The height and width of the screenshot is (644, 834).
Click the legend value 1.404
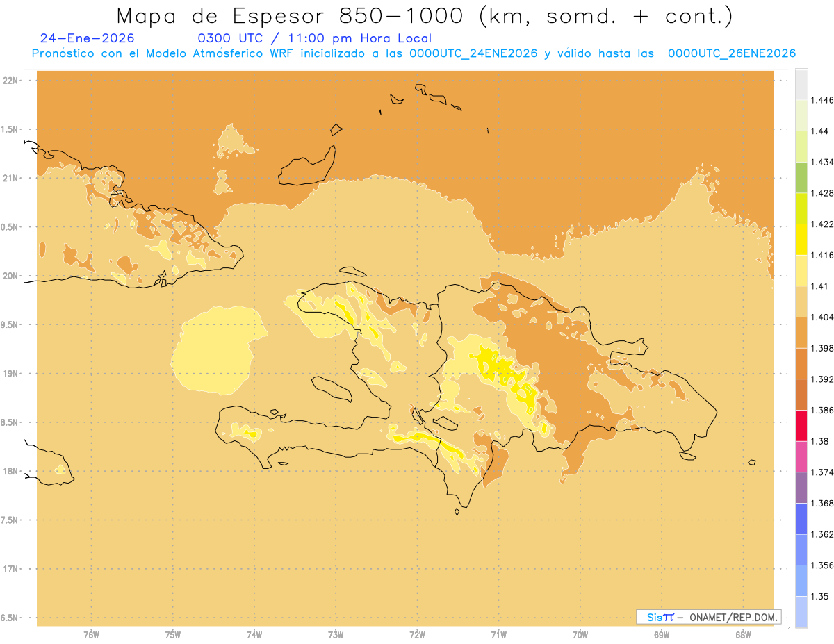click(x=822, y=317)
